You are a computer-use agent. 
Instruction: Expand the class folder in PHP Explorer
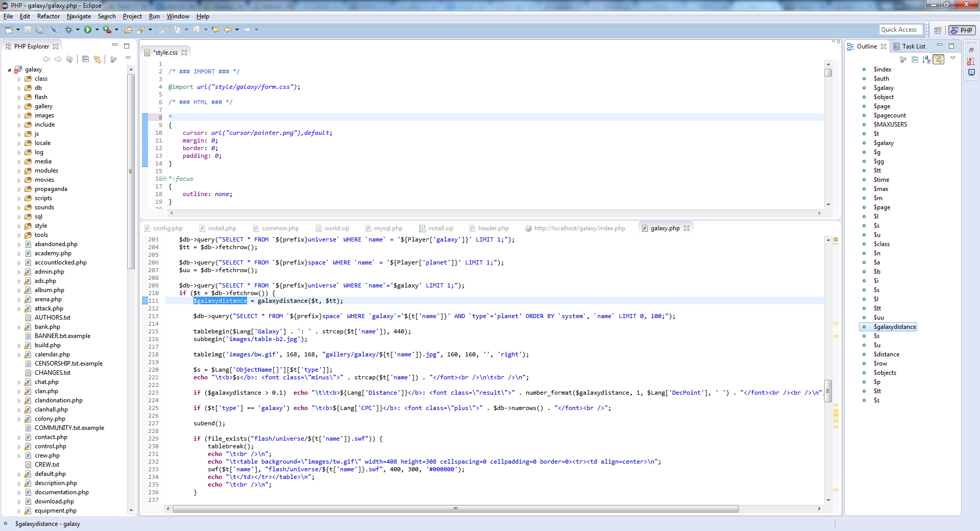tap(18, 79)
